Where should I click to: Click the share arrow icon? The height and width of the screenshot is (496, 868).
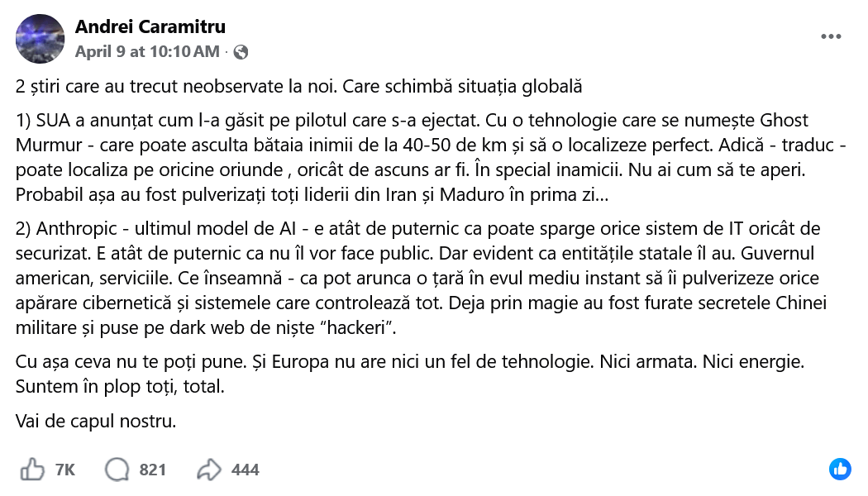point(209,470)
